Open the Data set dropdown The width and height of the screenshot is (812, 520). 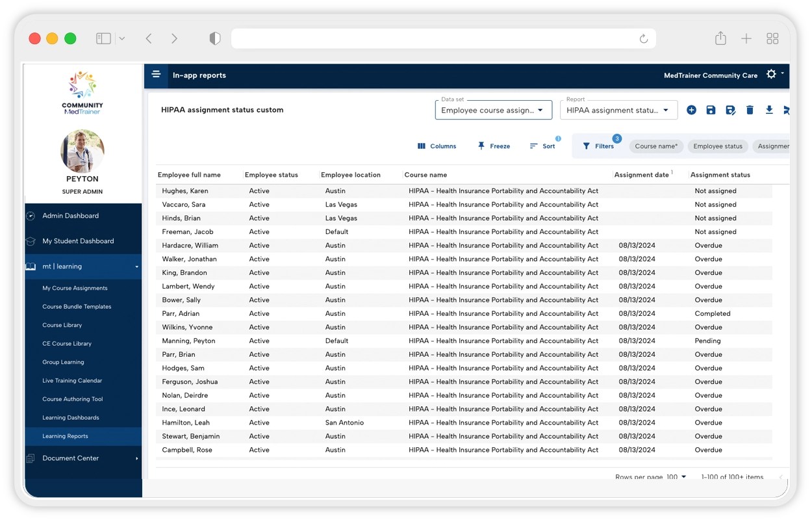tap(493, 110)
